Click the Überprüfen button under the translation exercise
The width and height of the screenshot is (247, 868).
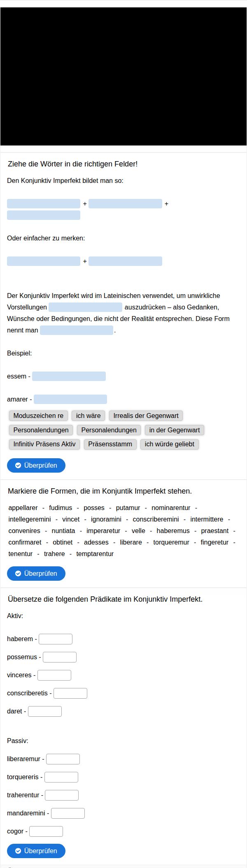pyautogui.click(x=36, y=851)
